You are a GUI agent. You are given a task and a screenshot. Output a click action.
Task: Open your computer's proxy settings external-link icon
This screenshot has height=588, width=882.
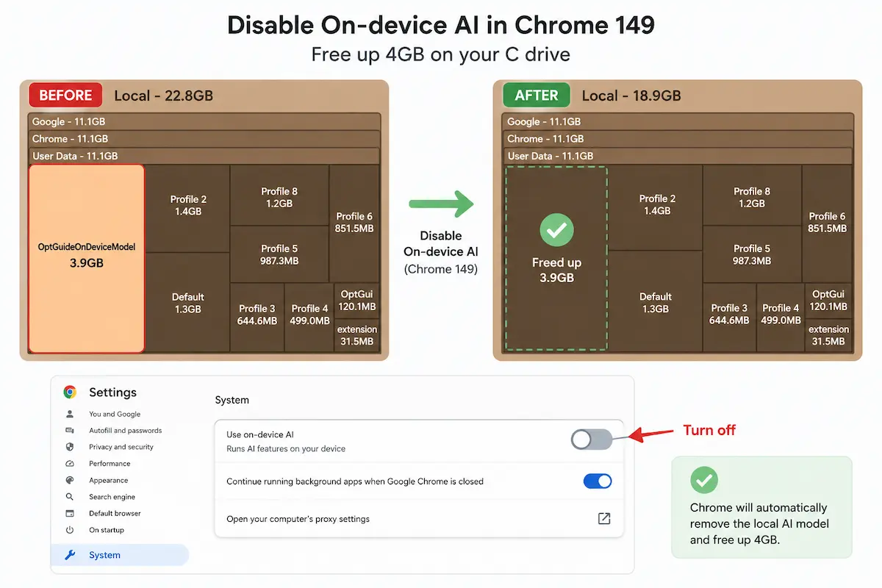click(604, 518)
